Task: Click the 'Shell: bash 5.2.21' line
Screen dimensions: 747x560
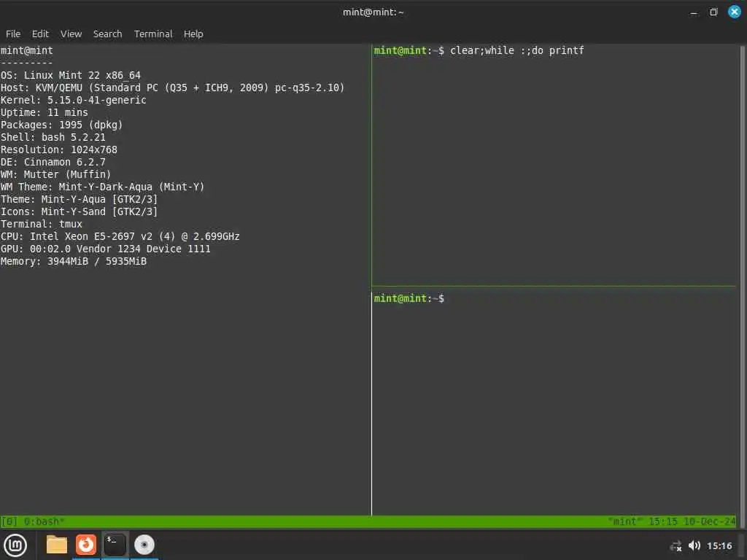Action: (53, 137)
